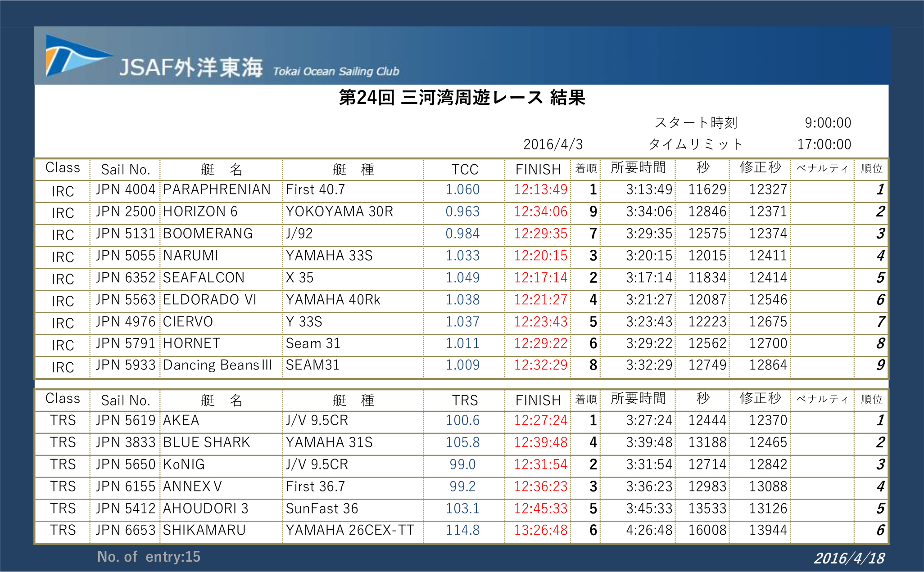Click seconds value 16008
This screenshot has width=924, height=572.
(x=707, y=530)
